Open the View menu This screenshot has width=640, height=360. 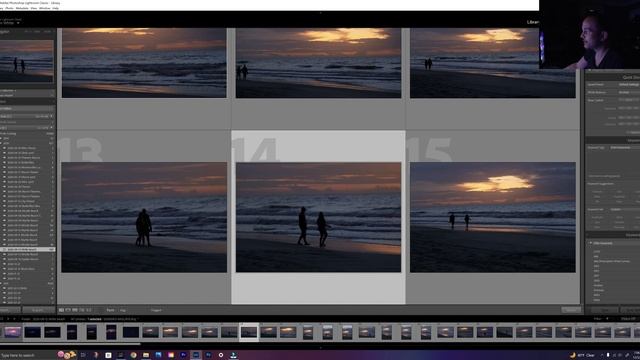tap(34, 8)
